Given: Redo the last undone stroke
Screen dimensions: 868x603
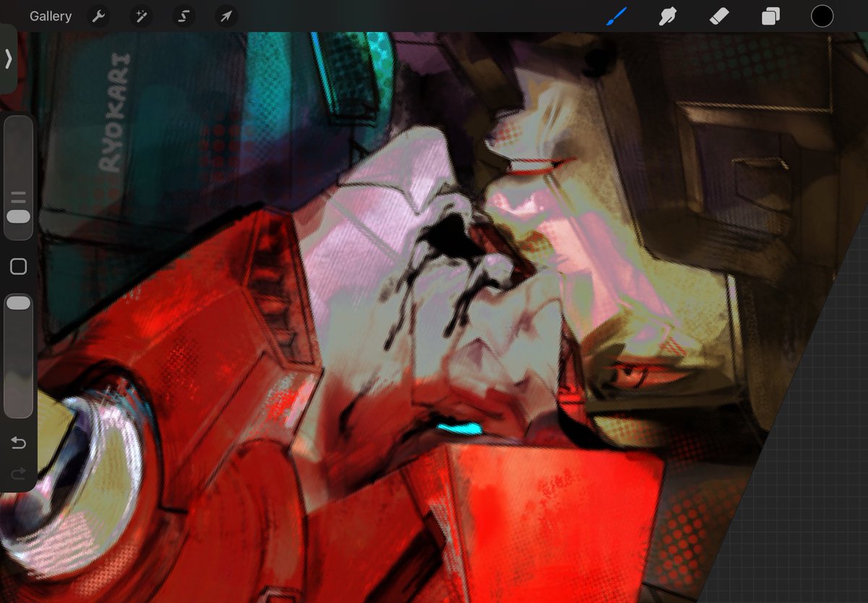Looking at the screenshot, I should point(18,474).
